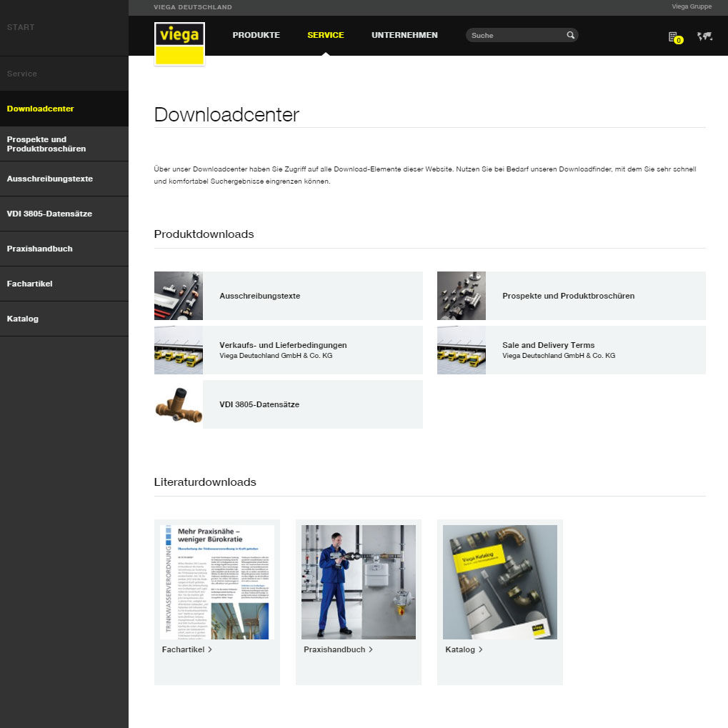The height and width of the screenshot is (728, 728).
Task: Click the Fachartikel article cover image
Action: (x=216, y=582)
